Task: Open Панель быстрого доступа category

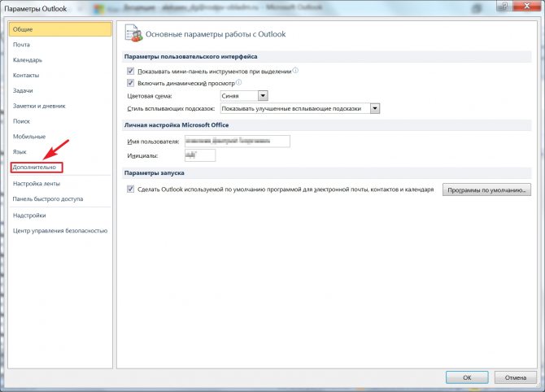Action: 60,198
